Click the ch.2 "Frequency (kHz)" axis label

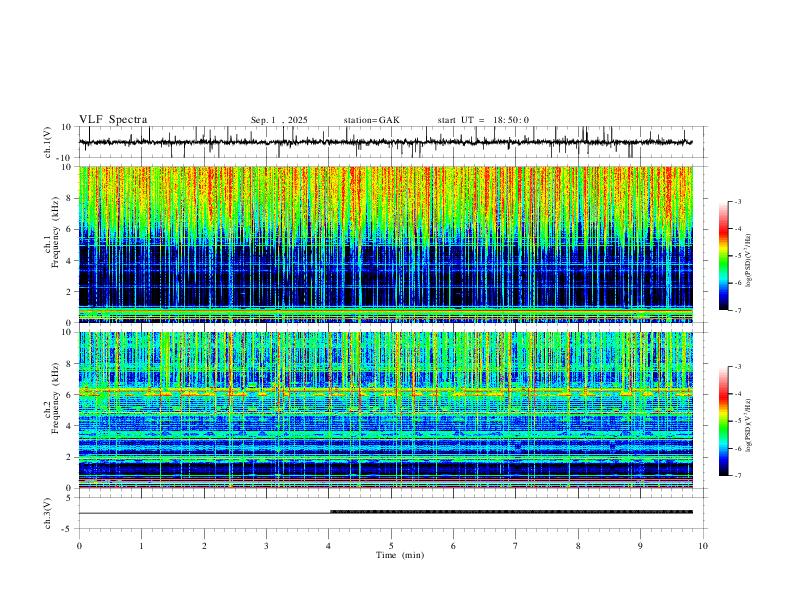tap(55, 398)
